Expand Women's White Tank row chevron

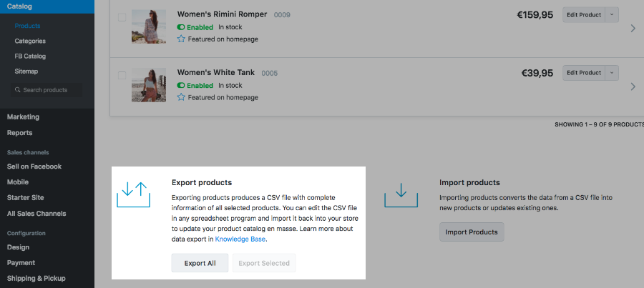pos(633,86)
